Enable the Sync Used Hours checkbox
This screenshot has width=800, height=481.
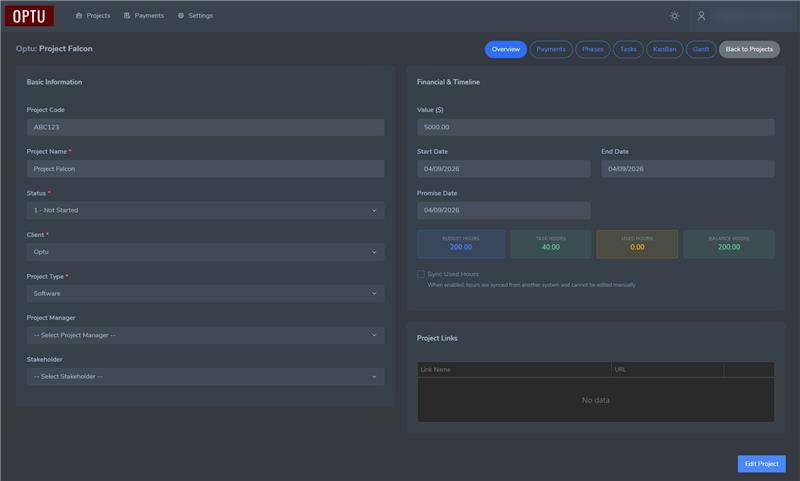(x=421, y=274)
